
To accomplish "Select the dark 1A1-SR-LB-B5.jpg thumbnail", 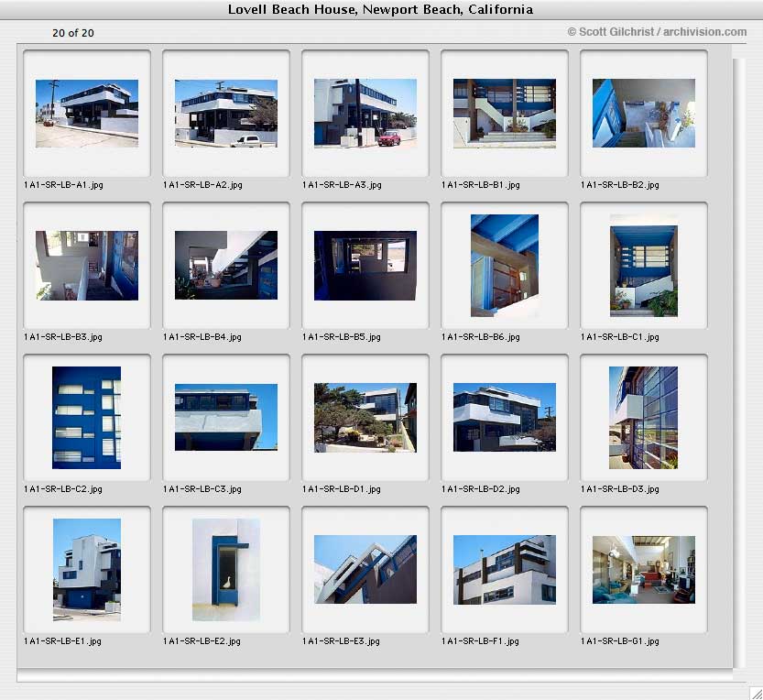I will 365,266.
